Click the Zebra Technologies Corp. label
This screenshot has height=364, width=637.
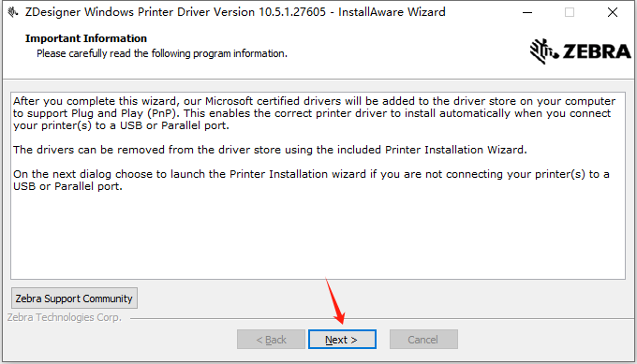[65, 317]
